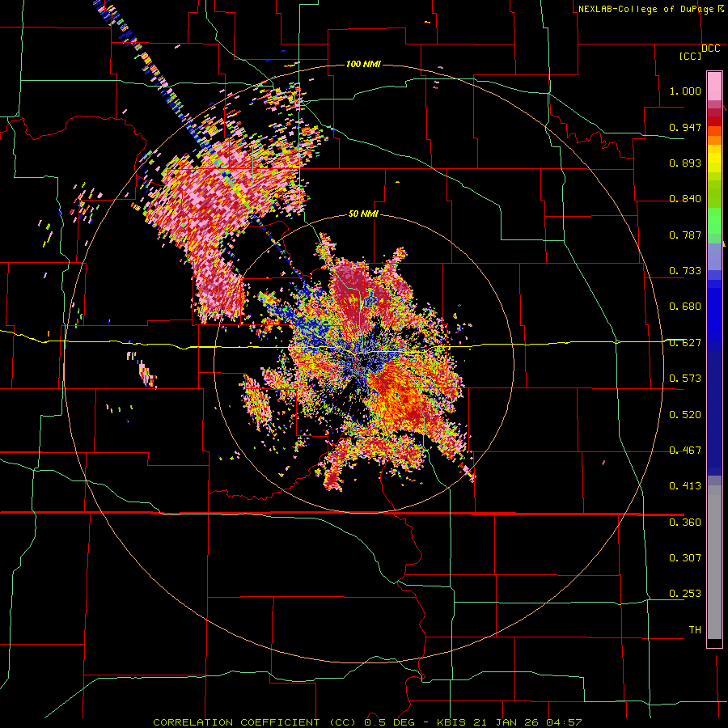Click the bright green segment of the color bar
728x728 pixels.
click(x=714, y=221)
